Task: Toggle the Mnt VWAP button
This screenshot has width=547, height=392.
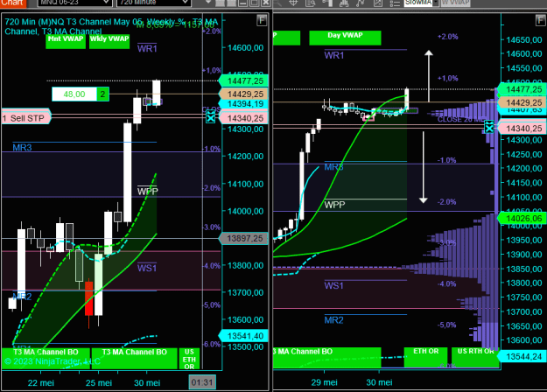Action: pyautogui.click(x=66, y=41)
